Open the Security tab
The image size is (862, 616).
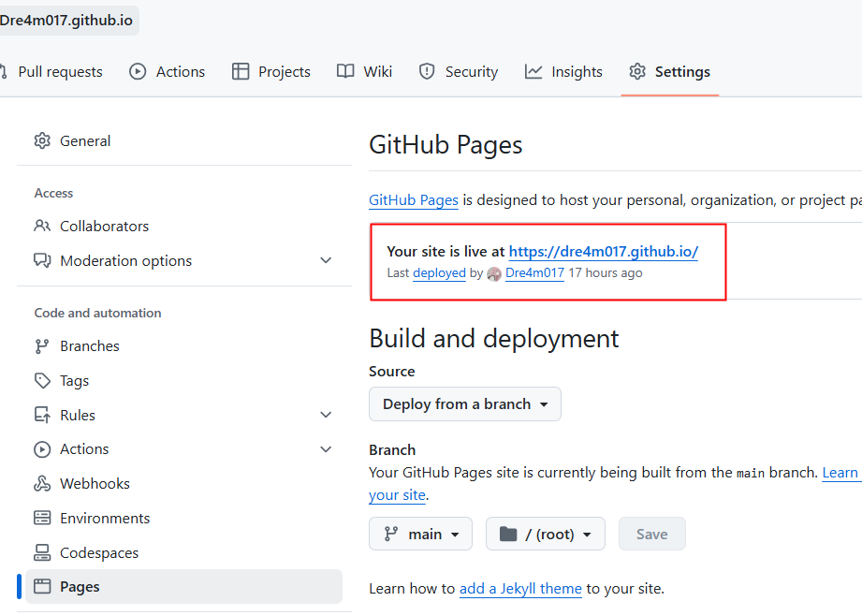(459, 71)
